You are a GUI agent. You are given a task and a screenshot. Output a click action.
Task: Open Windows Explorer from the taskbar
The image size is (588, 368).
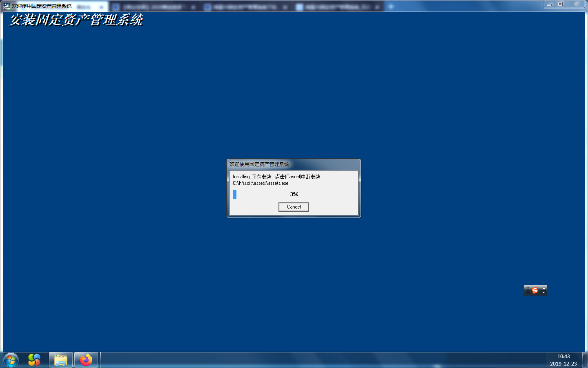61,360
